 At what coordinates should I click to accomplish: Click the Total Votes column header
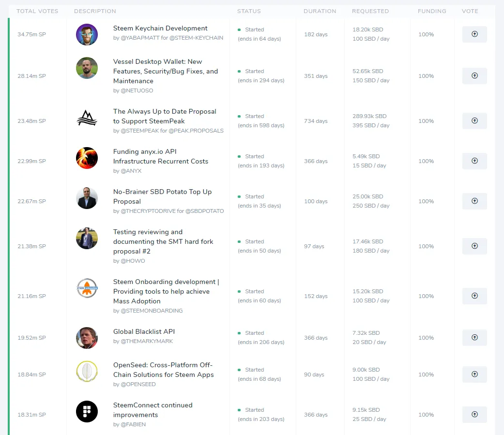[37, 11]
